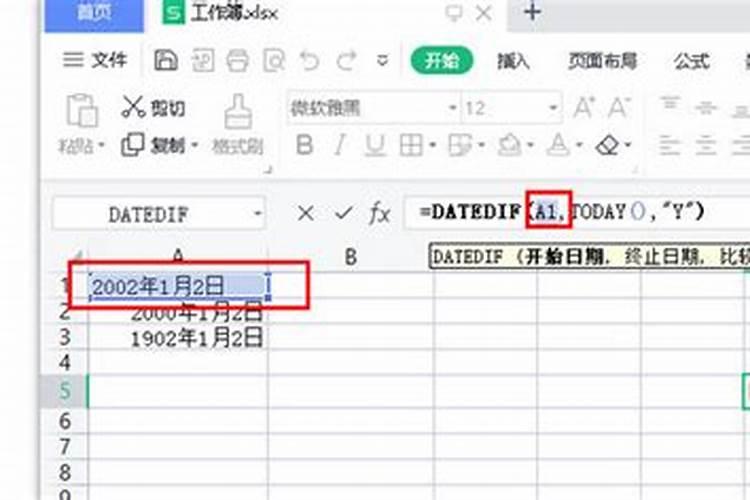Click the 复制 copy button
Viewport: 750px width, 500px height.
point(153,144)
